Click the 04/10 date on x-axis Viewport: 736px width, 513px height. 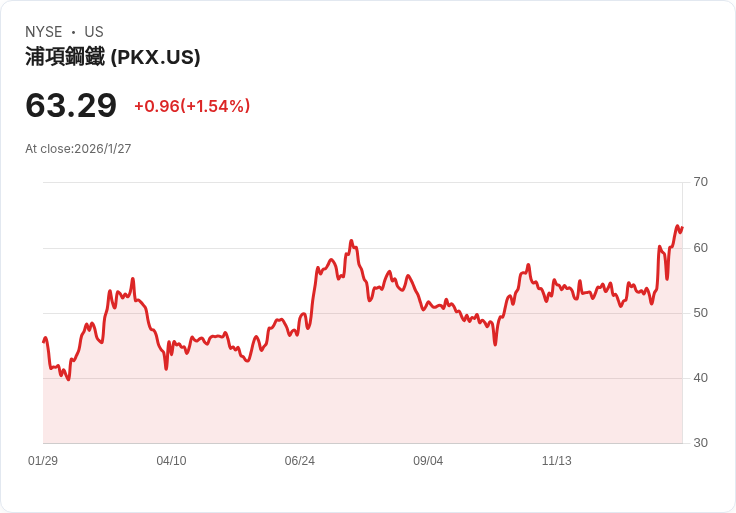pos(171,461)
